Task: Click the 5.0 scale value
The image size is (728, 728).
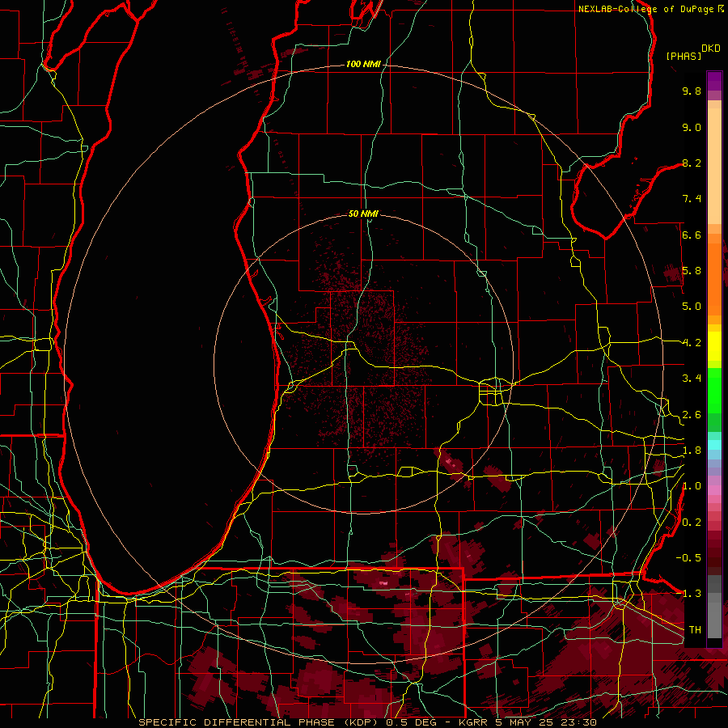Action: pyautogui.click(x=692, y=307)
